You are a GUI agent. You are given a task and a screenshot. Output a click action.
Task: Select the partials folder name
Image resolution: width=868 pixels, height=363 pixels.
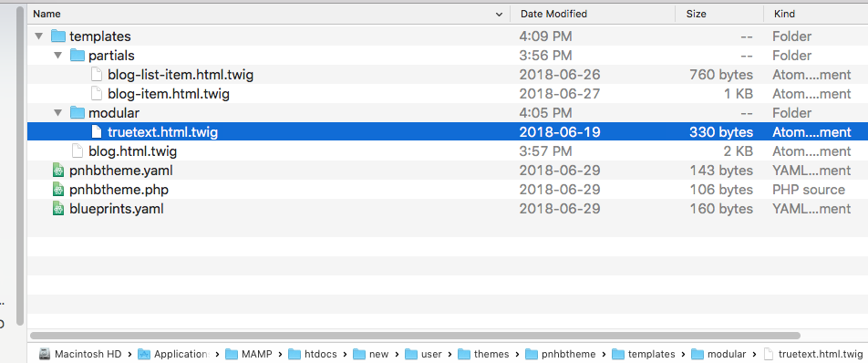coord(111,56)
